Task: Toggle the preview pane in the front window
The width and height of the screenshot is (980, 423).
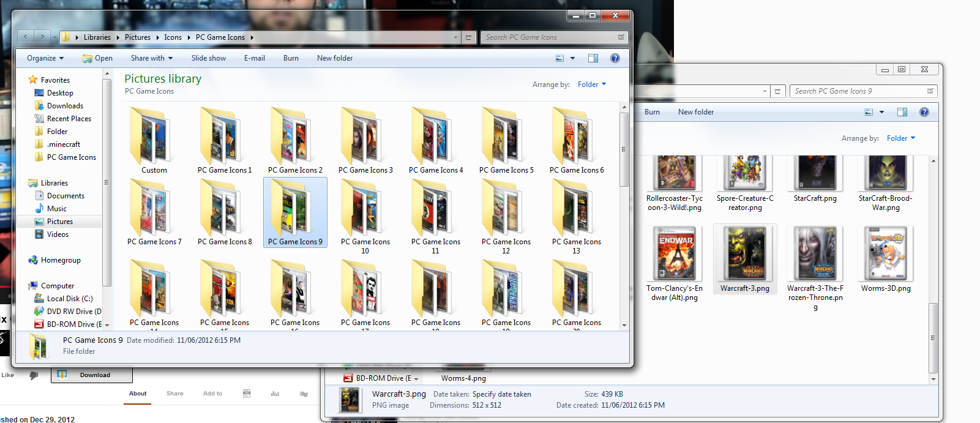Action: tap(593, 58)
